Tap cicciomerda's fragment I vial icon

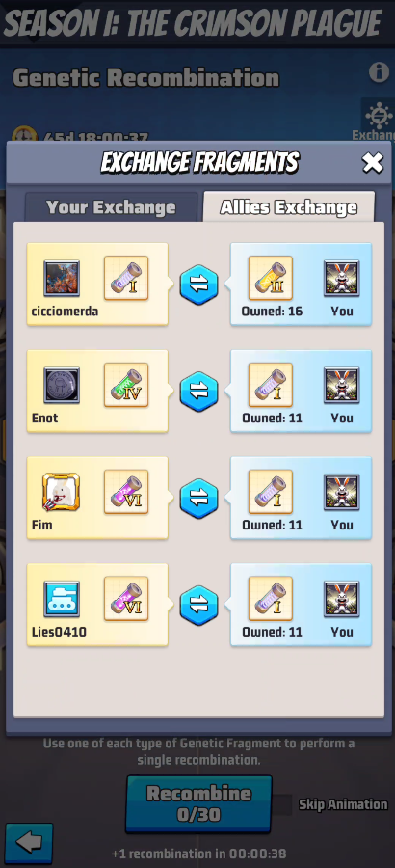pos(126,278)
